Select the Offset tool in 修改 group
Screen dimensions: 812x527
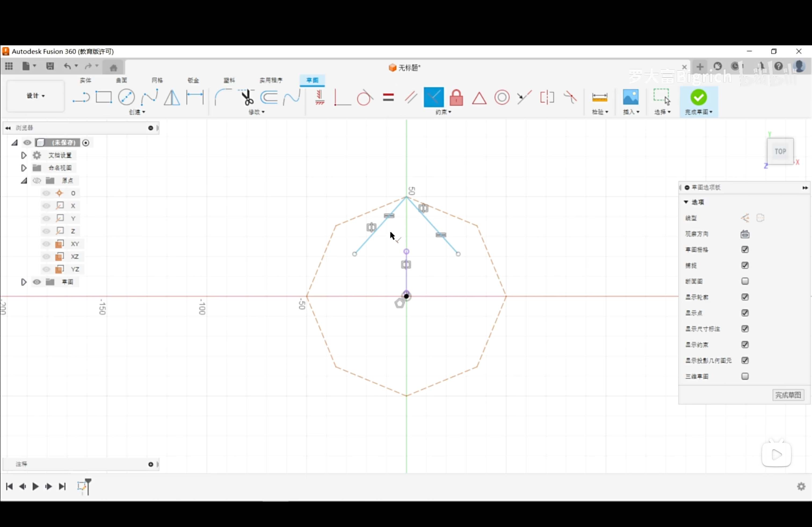pos(269,98)
